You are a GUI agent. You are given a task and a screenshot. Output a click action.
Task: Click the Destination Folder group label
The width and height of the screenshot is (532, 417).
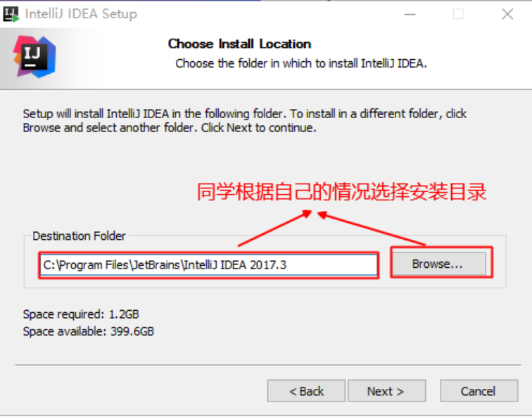click(x=79, y=236)
